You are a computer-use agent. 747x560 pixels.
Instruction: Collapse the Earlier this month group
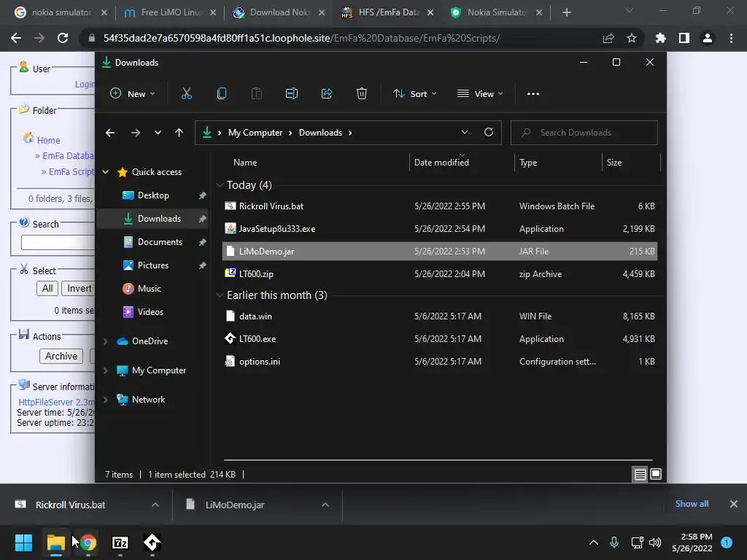coord(220,295)
